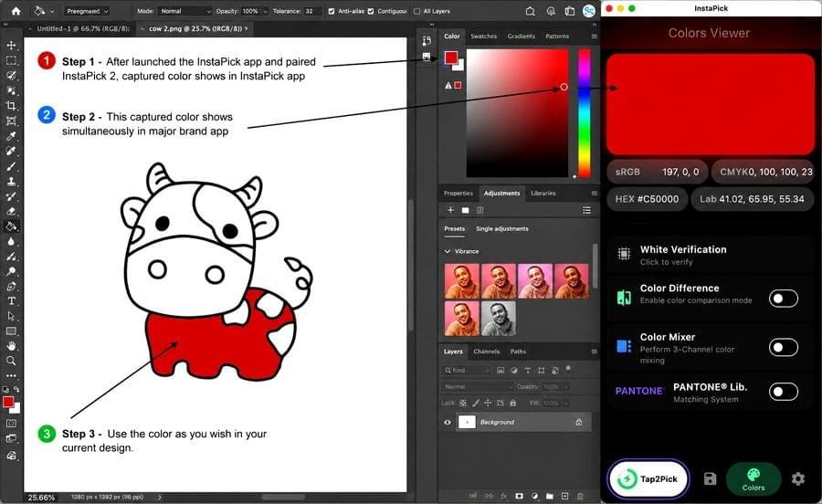The image size is (822, 504).
Task: Switch Adjustments panel to list view
Action: point(586,210)
